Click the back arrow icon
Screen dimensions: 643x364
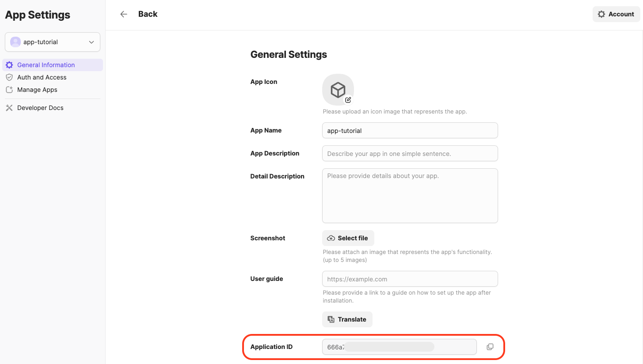124,14
